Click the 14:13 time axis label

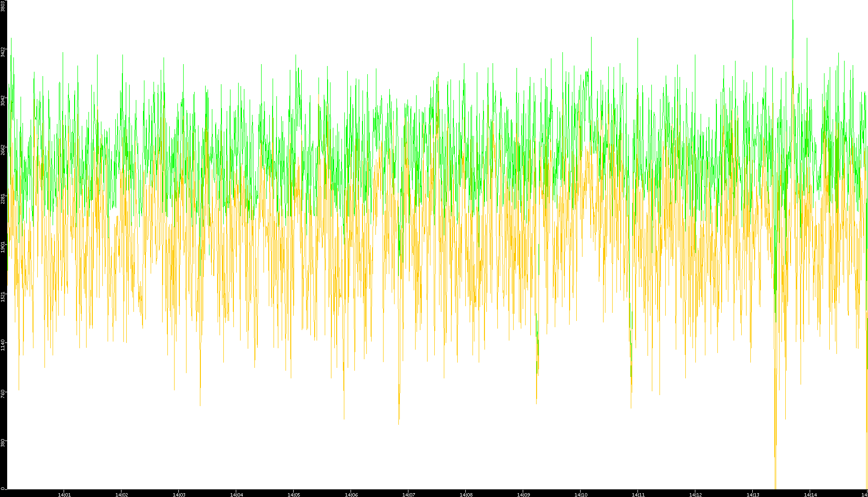(x=753, y=495)
